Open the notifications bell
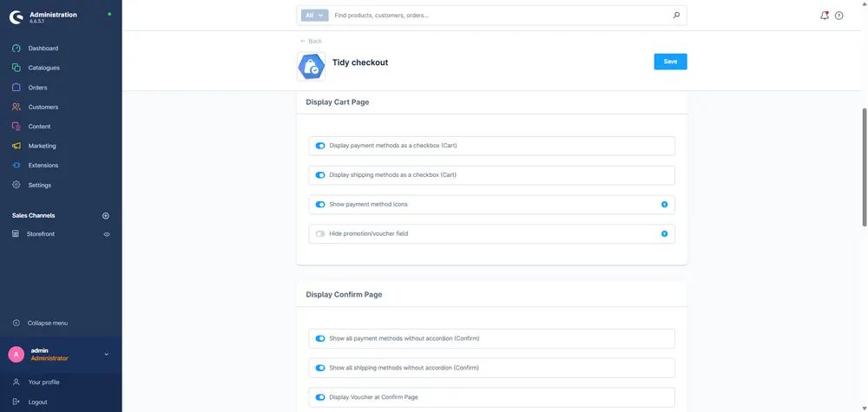This screenshot has height=412, width=868. pos(825,16)
